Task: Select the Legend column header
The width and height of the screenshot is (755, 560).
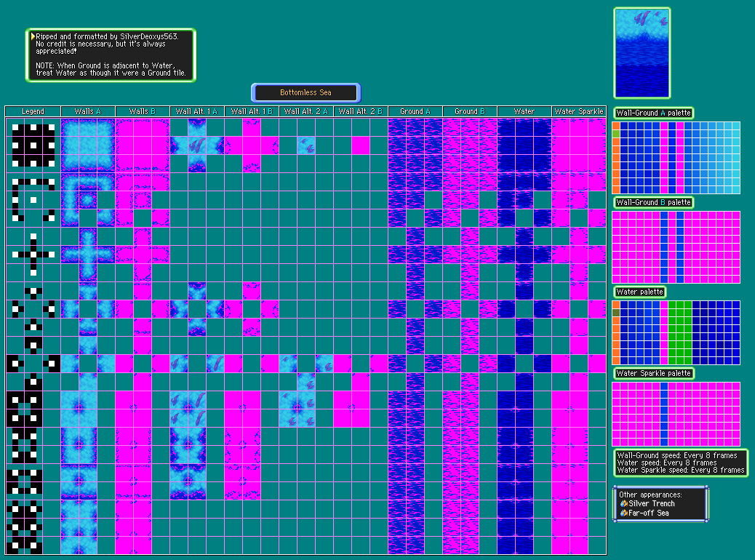Action: (33, 111)
